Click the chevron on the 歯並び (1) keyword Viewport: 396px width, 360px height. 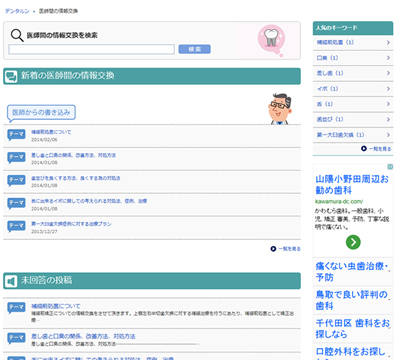click(388, 119)
